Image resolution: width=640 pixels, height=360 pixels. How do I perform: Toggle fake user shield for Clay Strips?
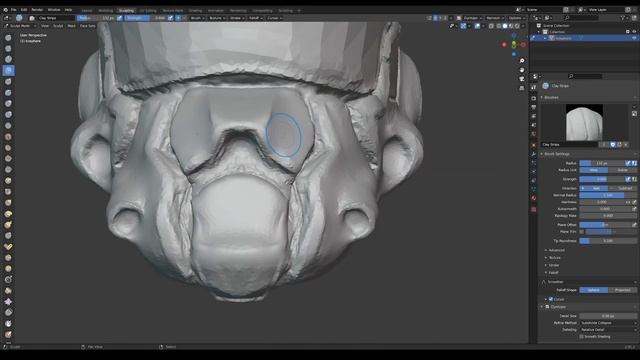click(613, 144)
